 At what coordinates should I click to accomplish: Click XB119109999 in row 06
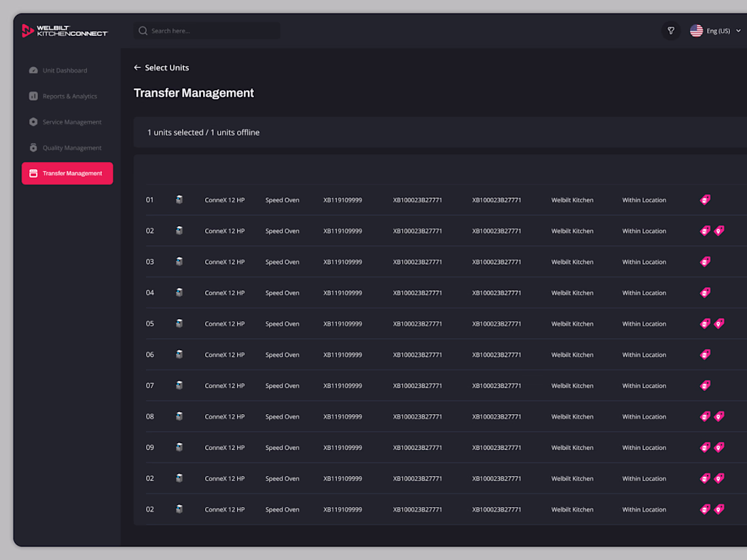coord(342,355)
